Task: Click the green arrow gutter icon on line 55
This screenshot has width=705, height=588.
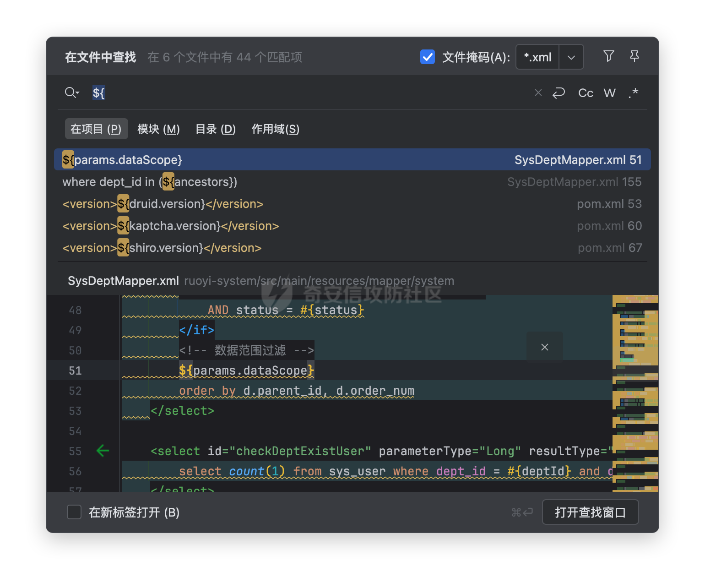Action: pos(103,451)
